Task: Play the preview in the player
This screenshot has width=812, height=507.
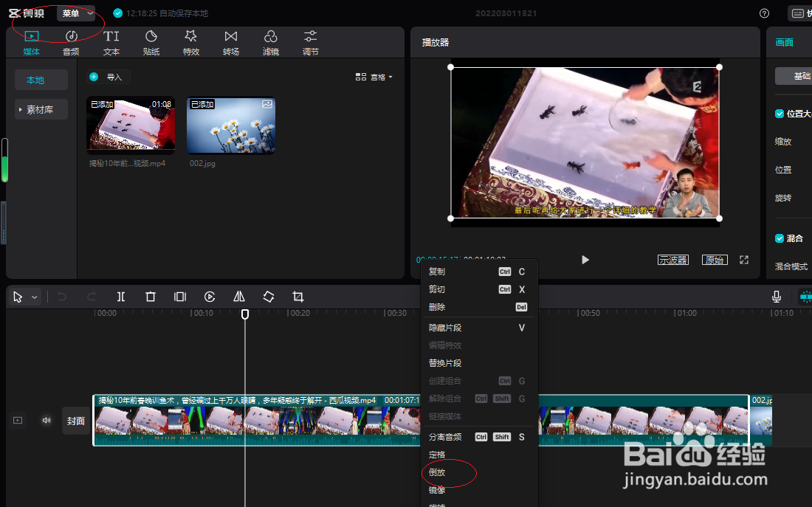Action: point(585,260)
